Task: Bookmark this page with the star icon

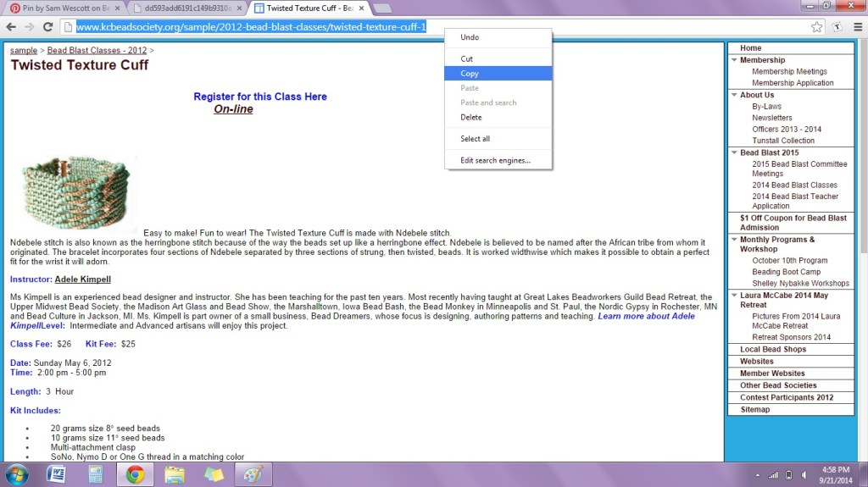Action: click(x=816, y=27)
